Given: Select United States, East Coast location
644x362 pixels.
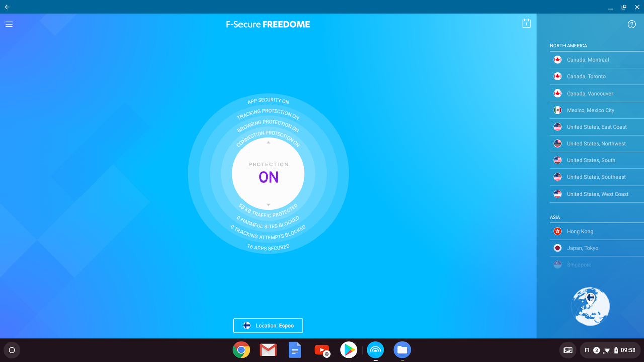Looking at the screenshot, I should click(x=597, y=127).
